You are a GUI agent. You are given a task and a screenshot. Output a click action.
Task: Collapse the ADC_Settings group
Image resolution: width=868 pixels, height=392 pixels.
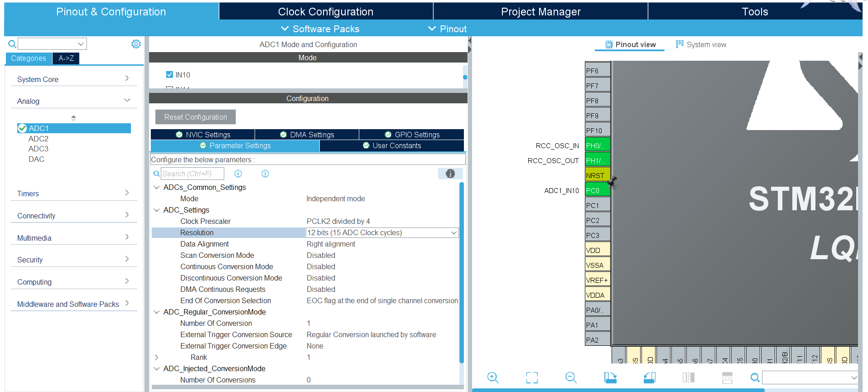[157, 210]
